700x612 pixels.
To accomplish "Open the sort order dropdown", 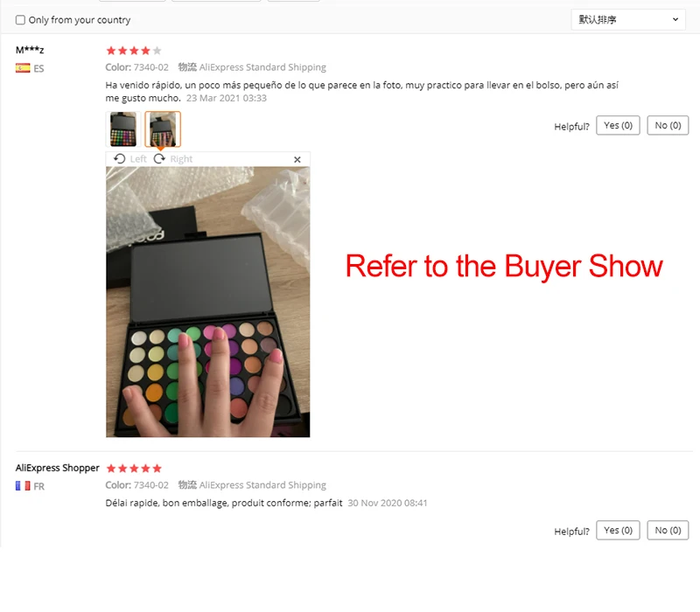I will pyautogui.click(x=628, y=19).
